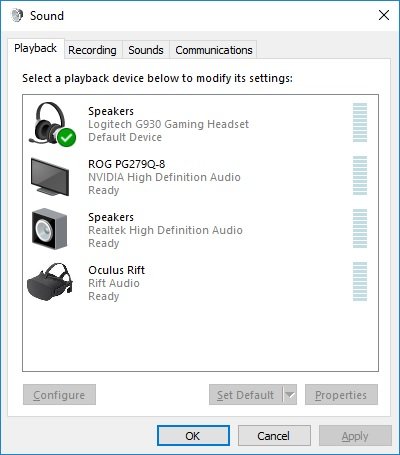
Task: Click the 'Logitech G930 Gaming Headset' text
Action: (x=168, y=124)
